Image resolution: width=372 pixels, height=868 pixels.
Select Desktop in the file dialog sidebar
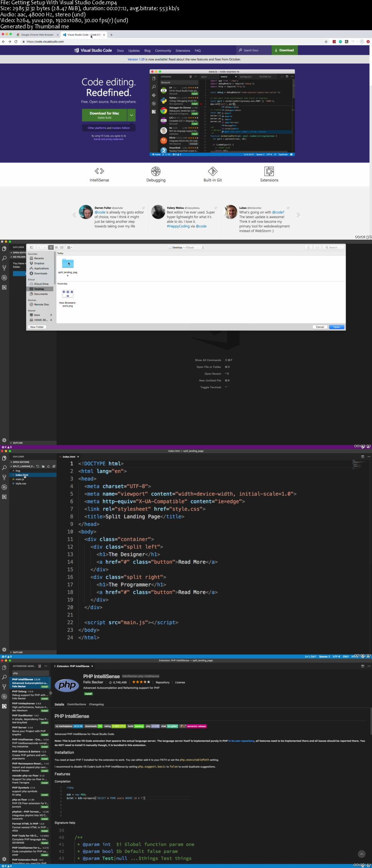point(40,289)
